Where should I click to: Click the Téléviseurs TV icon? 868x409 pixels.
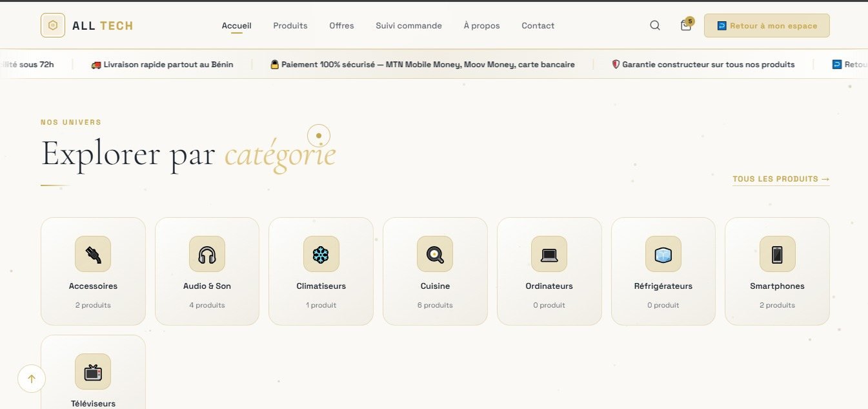pyautogui.click(x=93, y=372)
